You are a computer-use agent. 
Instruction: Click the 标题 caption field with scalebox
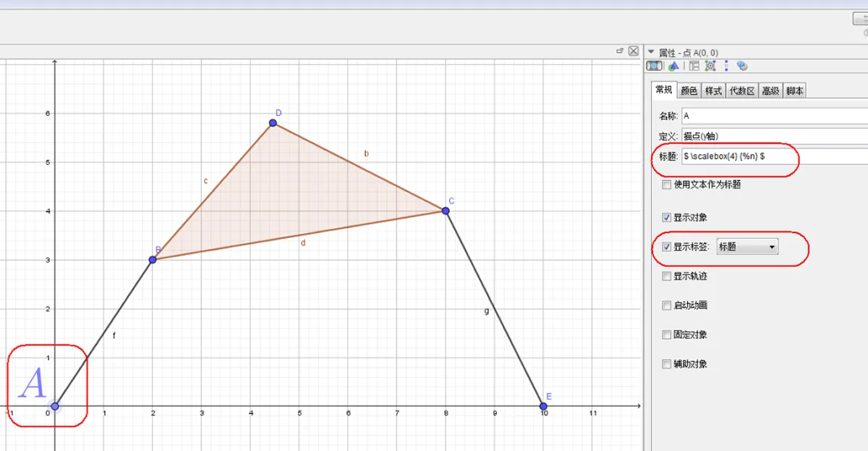774,156
